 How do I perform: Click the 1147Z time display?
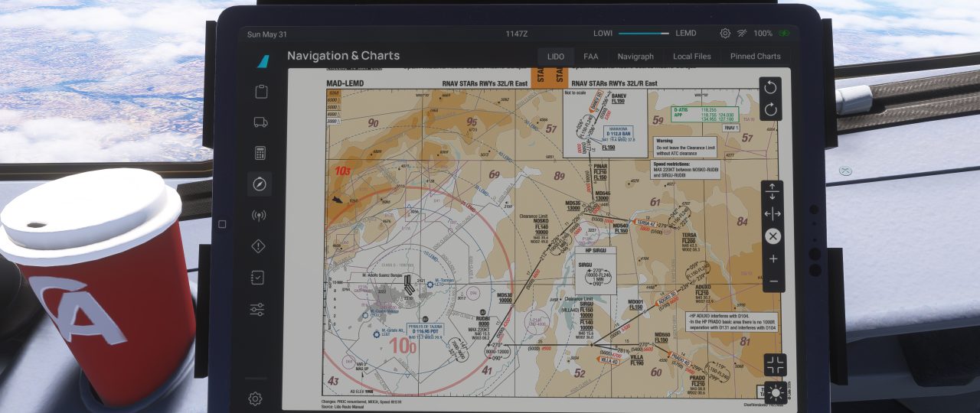517,34
